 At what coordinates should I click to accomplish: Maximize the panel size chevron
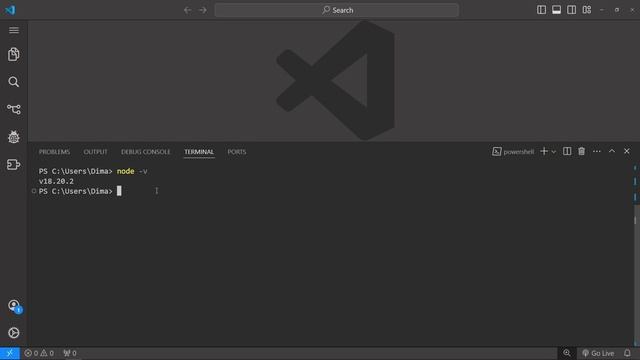612,151
